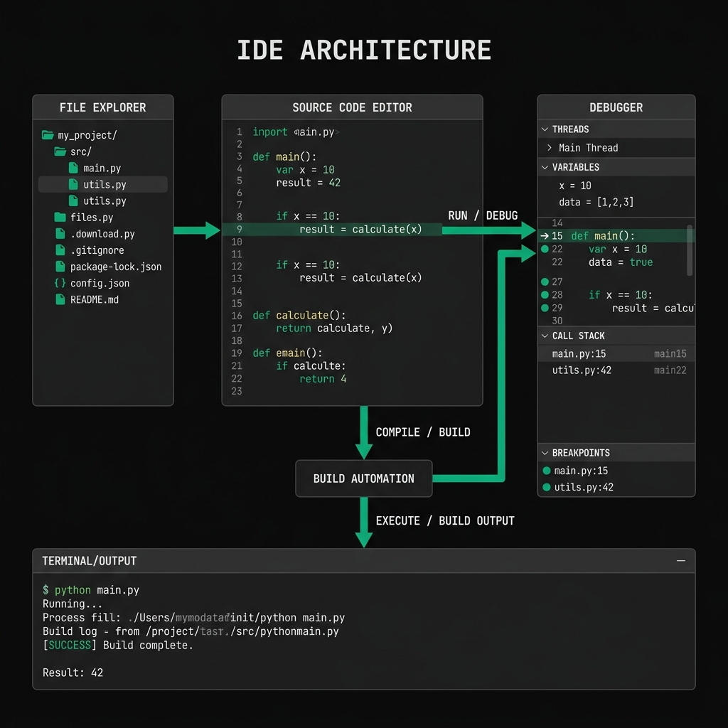The height and width of the screenshot is (728, 728).
Task: Toggle the breakpoint dot at debugger line 28
Action: tap(545, 294)
